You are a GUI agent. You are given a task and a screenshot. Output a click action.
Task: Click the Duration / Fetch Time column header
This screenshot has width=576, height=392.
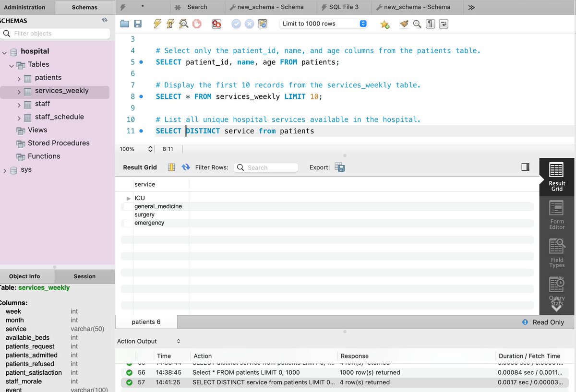[x=529, y=356]
